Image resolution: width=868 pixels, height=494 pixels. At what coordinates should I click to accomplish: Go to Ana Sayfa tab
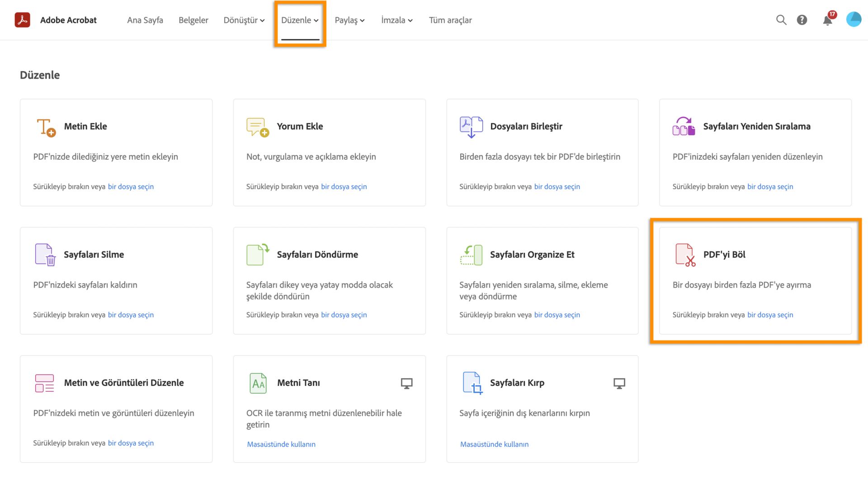(x=145, y=20)
